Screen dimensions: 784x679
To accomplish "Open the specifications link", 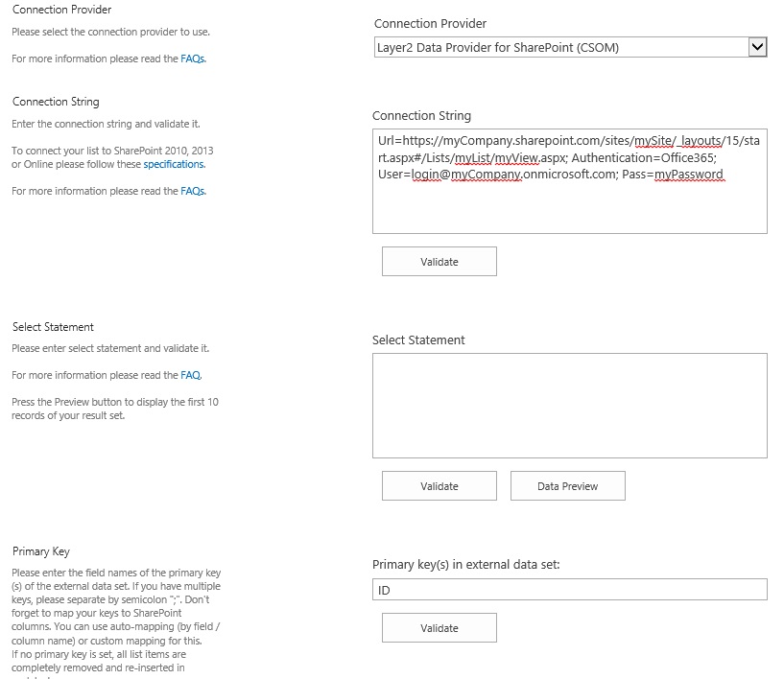I will (x=174, y=164).
